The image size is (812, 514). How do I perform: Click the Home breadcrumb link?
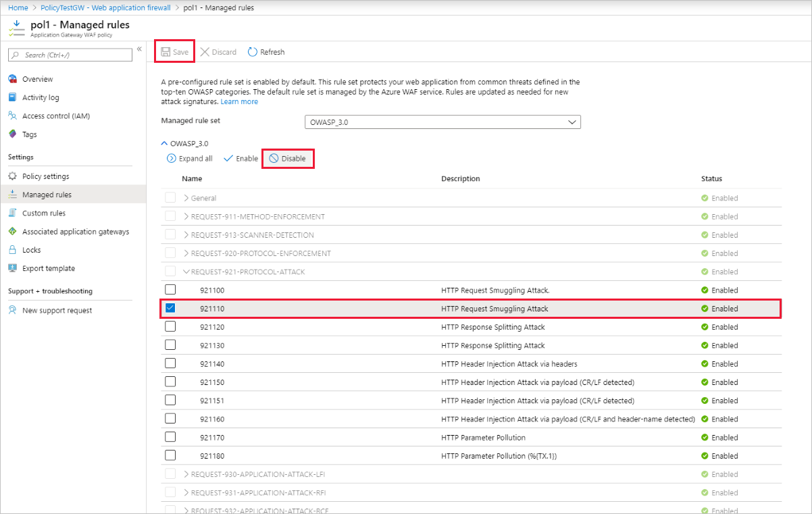tap(18, 7)
